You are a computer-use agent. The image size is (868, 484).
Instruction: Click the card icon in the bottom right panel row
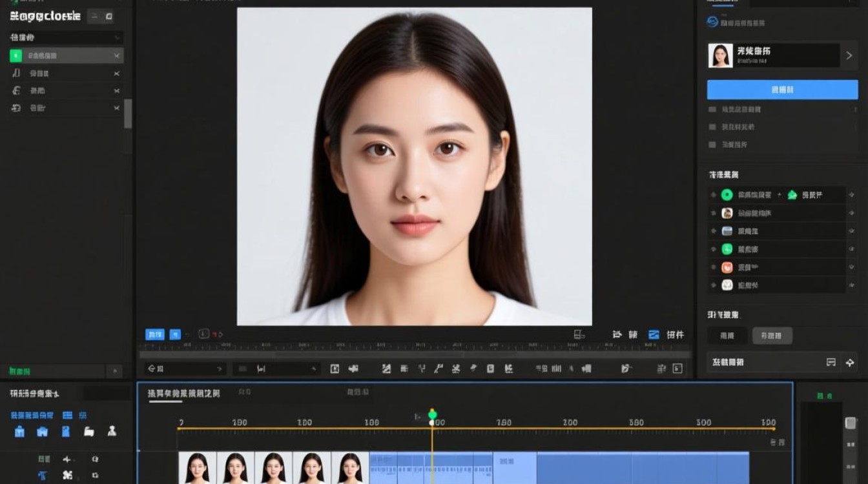[831, 363]
